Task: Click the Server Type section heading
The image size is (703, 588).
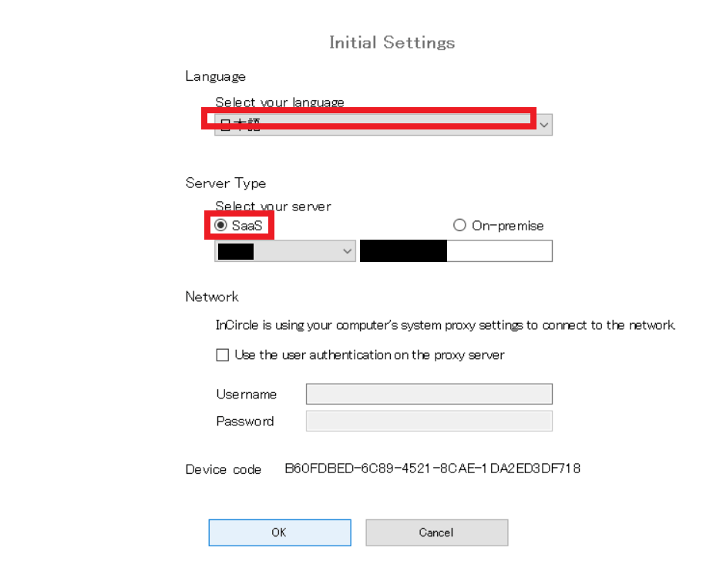Action: pos(225,183)
